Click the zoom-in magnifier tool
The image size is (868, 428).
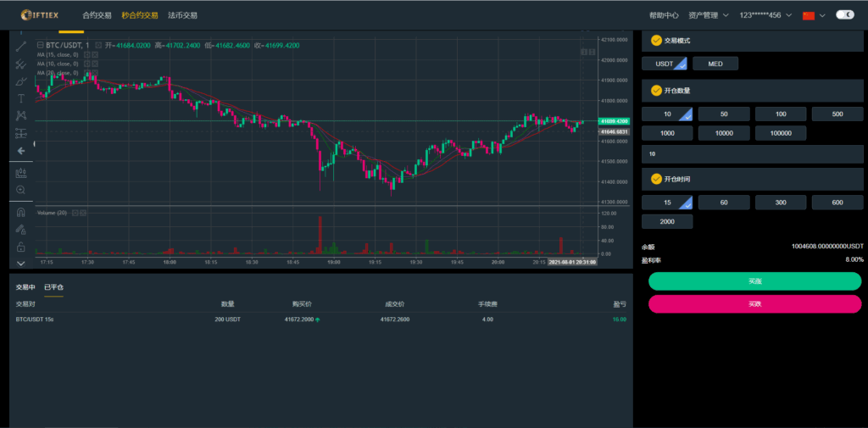coord(21,190)
